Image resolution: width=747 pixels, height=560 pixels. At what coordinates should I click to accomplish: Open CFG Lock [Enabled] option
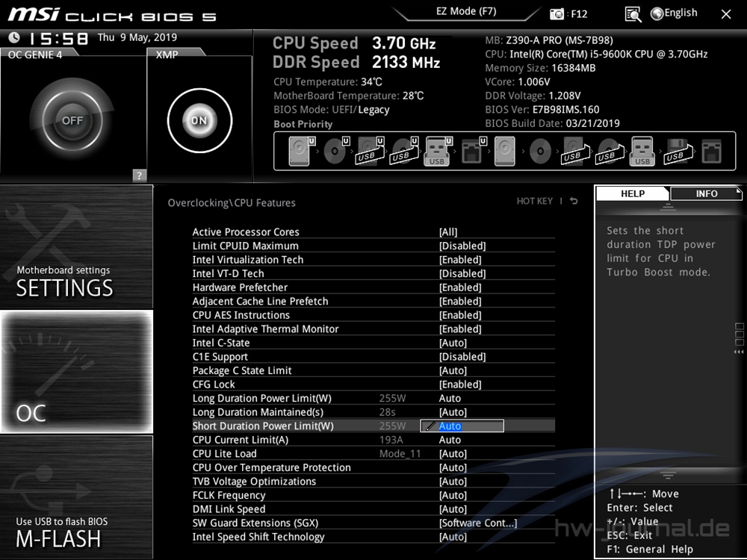coord(373,385)
